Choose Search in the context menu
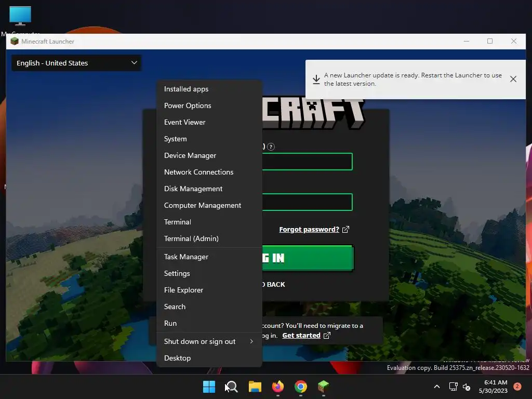 click(x=209, y=307)
